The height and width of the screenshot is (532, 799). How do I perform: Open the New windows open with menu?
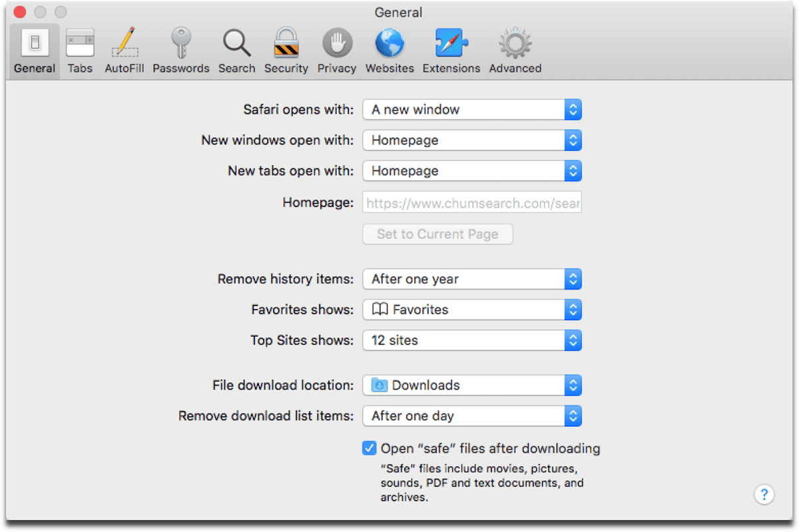471,140
